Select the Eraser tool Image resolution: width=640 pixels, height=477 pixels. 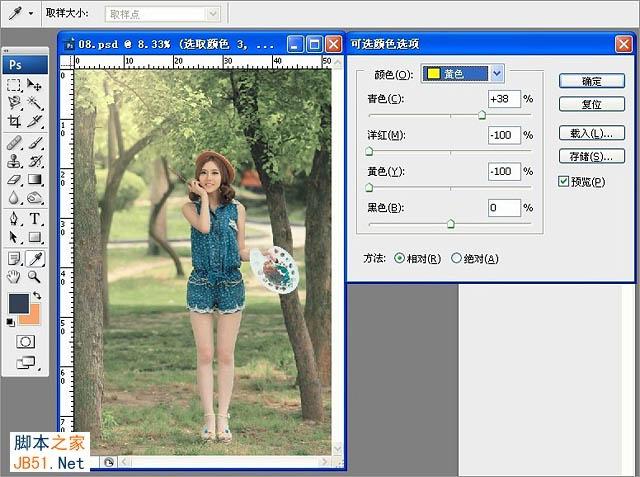(x=14, y=180)
